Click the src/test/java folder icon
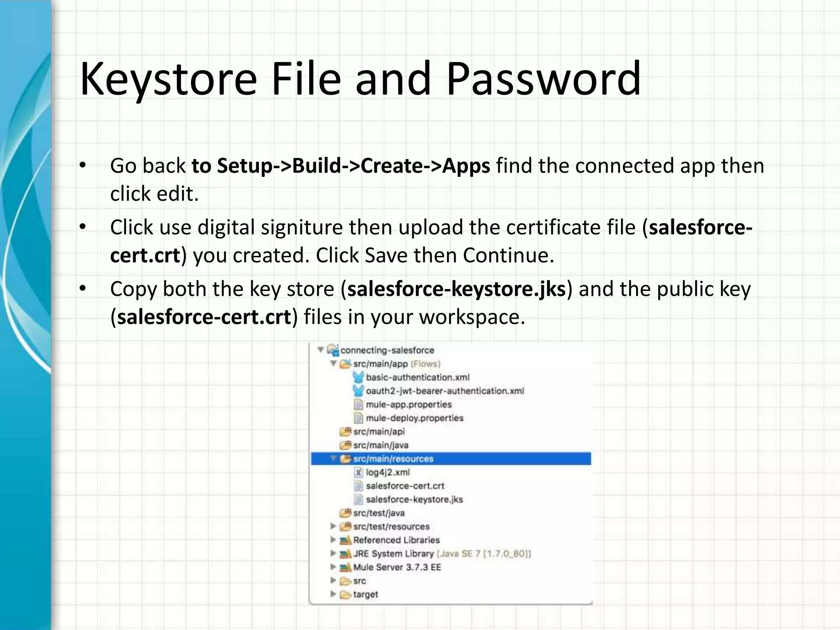This screenshot has width=840, height=630. tap(346, 513)
